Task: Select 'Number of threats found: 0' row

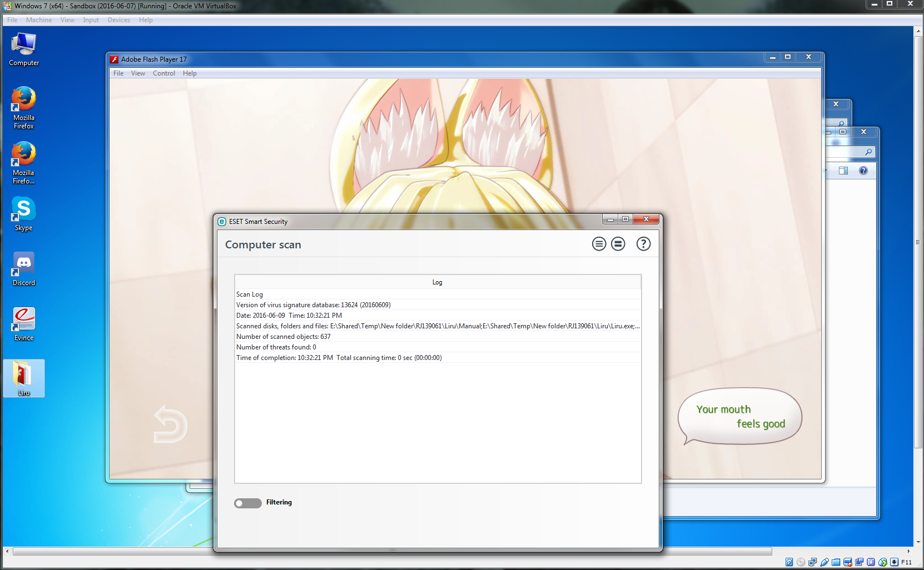Action: (x=438, y=347)
